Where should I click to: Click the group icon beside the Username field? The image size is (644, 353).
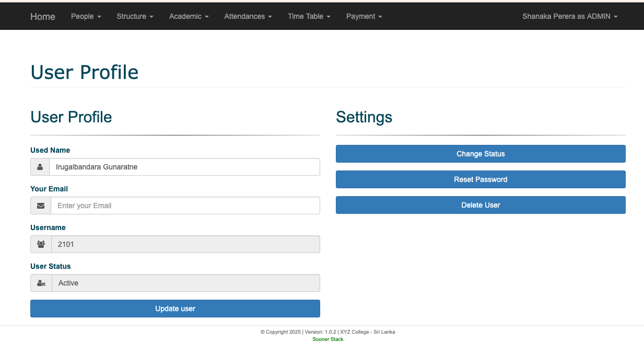click(x=41, y=244)
